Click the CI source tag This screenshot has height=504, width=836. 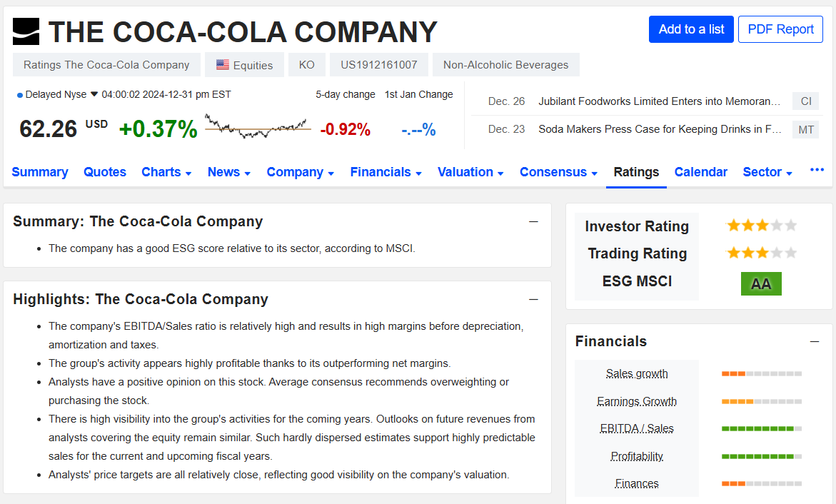(805, 101)
